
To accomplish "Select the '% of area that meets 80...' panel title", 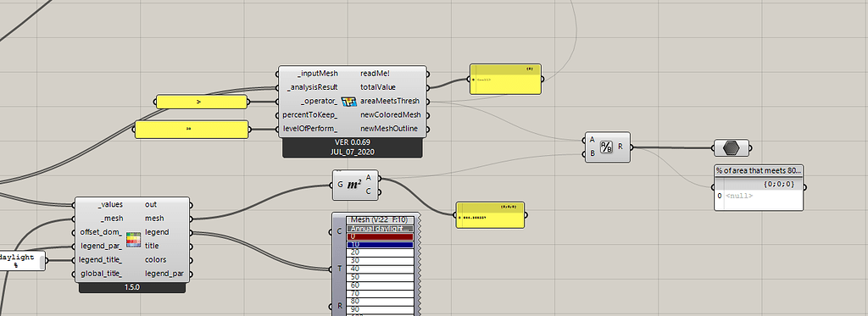I will point(759,170).
